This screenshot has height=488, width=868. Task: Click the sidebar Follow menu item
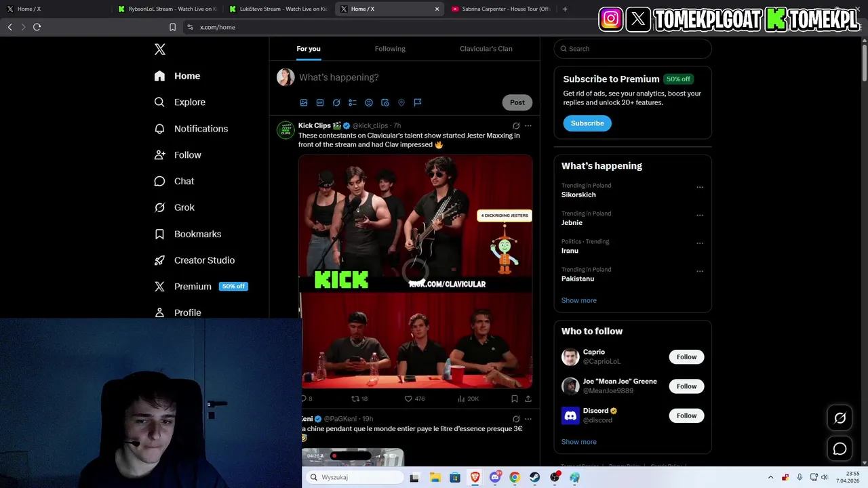[x=178, y=155]
